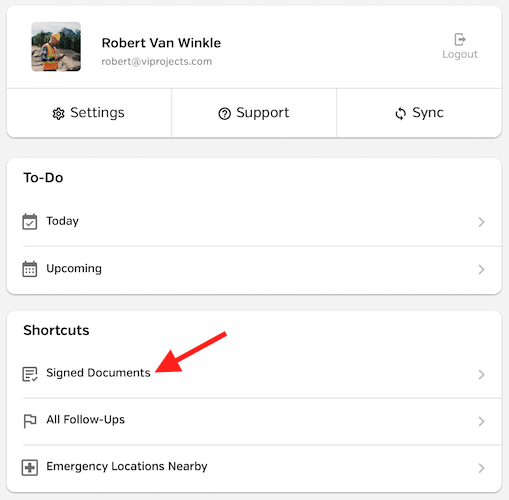Click the Robert Van Winkle name
509x500 pixels.
pos(161,43)
